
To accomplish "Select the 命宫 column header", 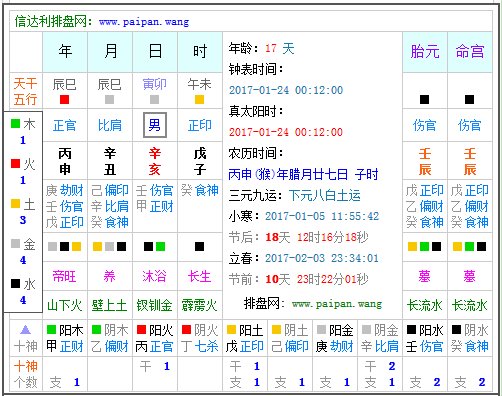I will [470, 52].
